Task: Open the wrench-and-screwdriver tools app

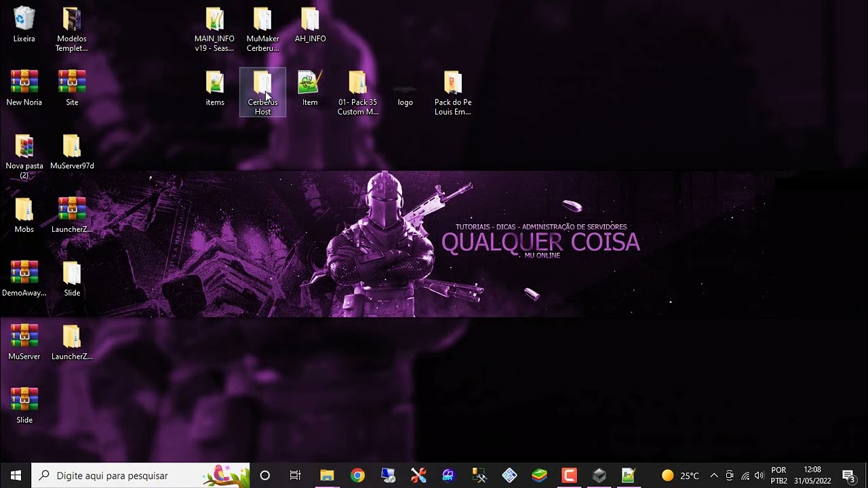Action: pyautogui.click(x=418, y=475)
